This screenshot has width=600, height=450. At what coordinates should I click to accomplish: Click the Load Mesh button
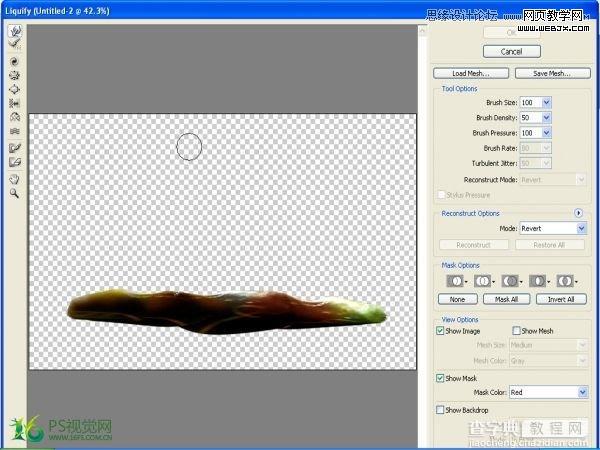pos(471,73)
